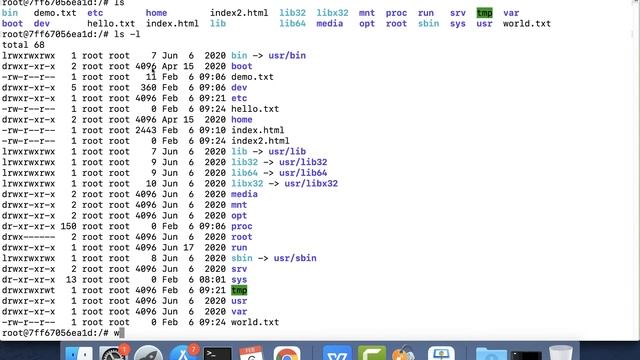Click permissions 'drwx------' of root row
Screen dimensions: 640x360
click(29, 237)
